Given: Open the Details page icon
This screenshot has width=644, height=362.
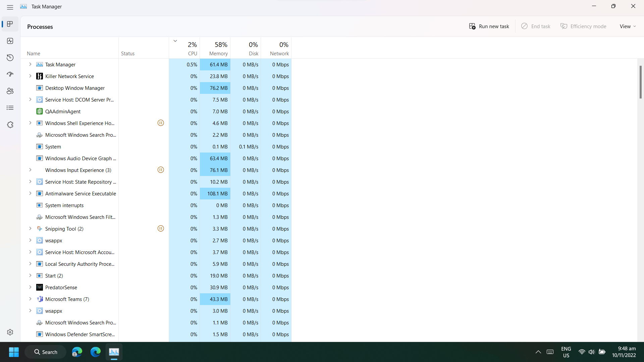Looking at the screenshot, I should coord(10,108).
